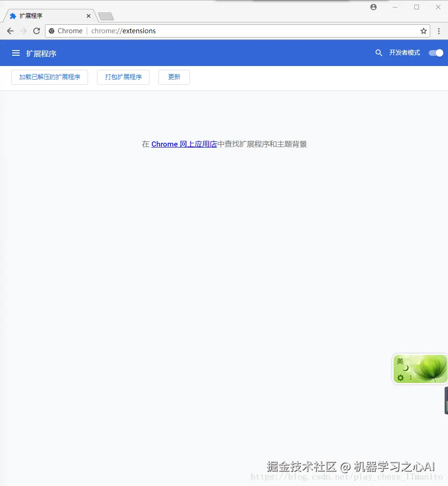Open the Chrome three-dot menu
This screenshot has height=486, width=448.
point(439,31)
